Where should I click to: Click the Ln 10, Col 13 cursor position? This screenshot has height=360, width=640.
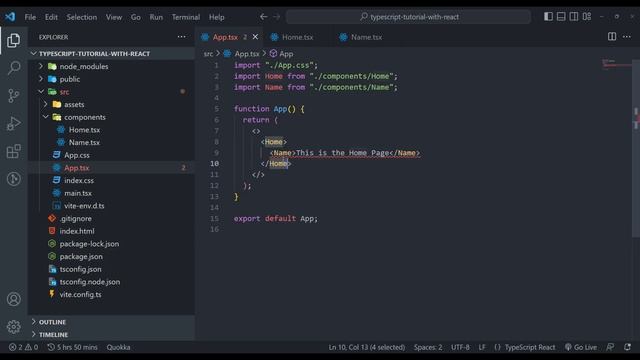(367, 347)
